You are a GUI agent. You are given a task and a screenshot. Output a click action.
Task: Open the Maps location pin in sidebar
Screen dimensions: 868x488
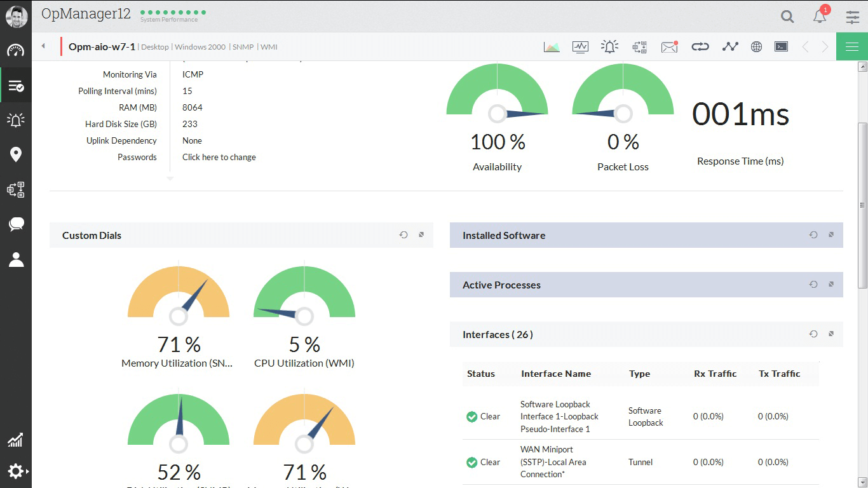click(x=16, y=154)
